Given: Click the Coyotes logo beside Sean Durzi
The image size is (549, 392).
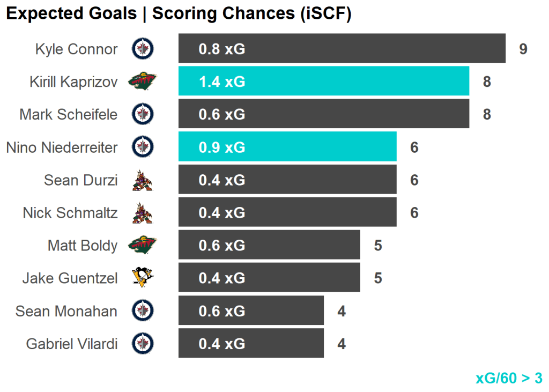Looking at the screenshot, I should [x=143, y=180].
